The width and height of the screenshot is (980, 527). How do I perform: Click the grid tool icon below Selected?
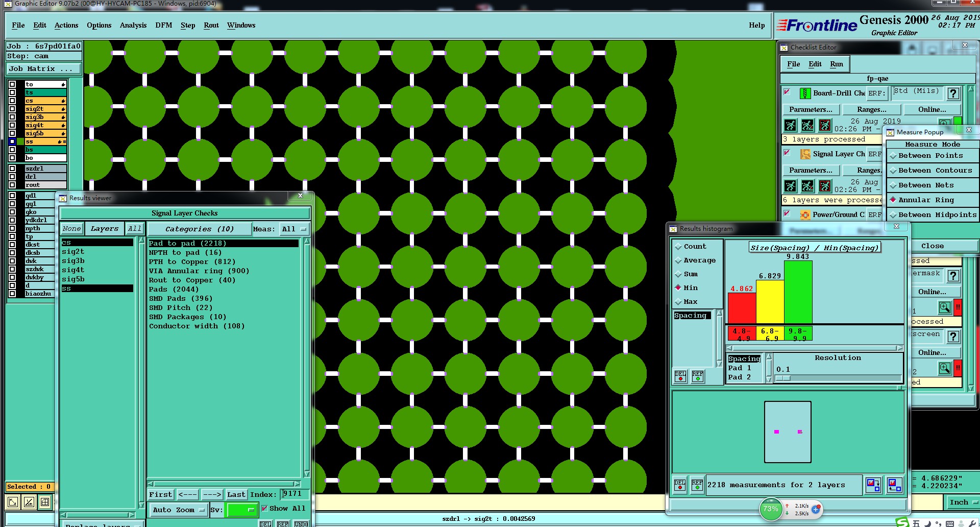click(45, 502)
